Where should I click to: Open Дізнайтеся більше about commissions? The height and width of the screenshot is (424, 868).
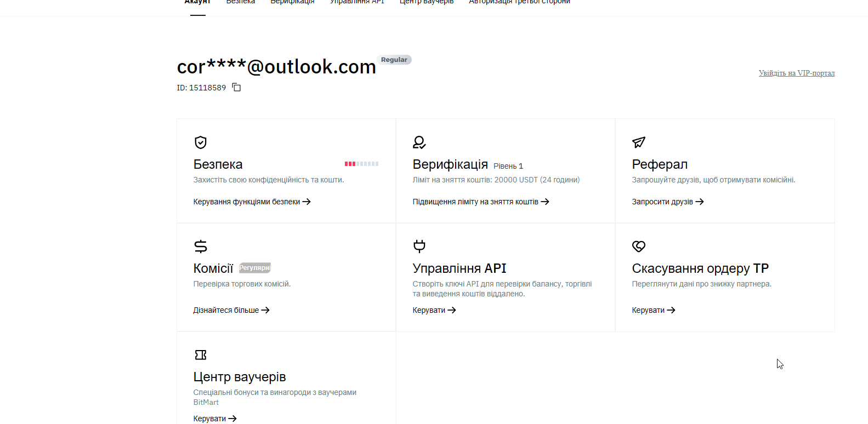tap(231, 310)
